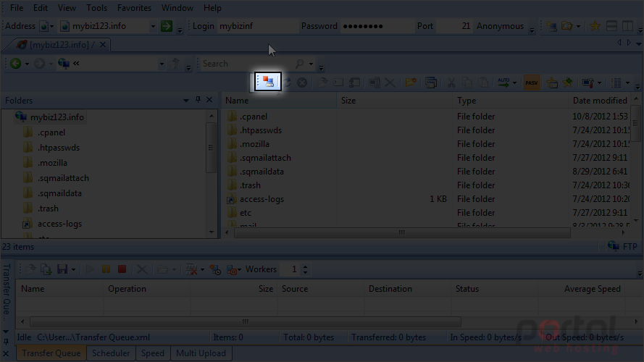Click the Workers count stepper arrows

click(x=305, y=269)
